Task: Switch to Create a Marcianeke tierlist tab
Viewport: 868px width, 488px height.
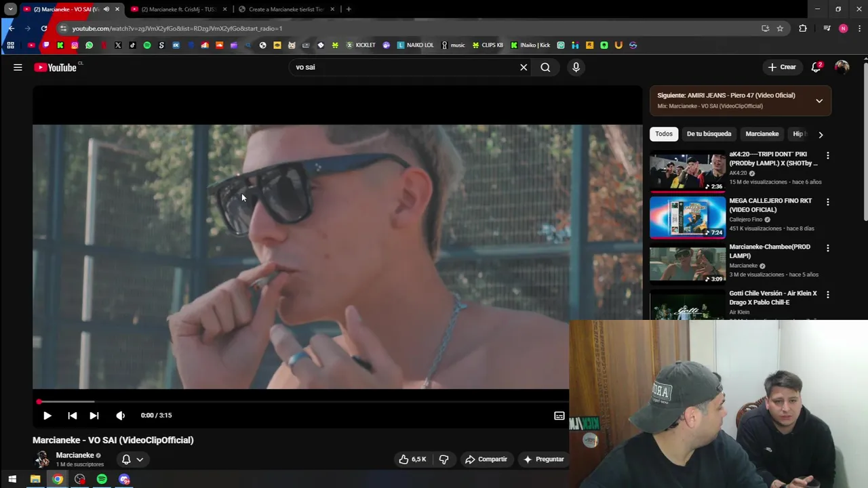Action: tap(286, 9)
